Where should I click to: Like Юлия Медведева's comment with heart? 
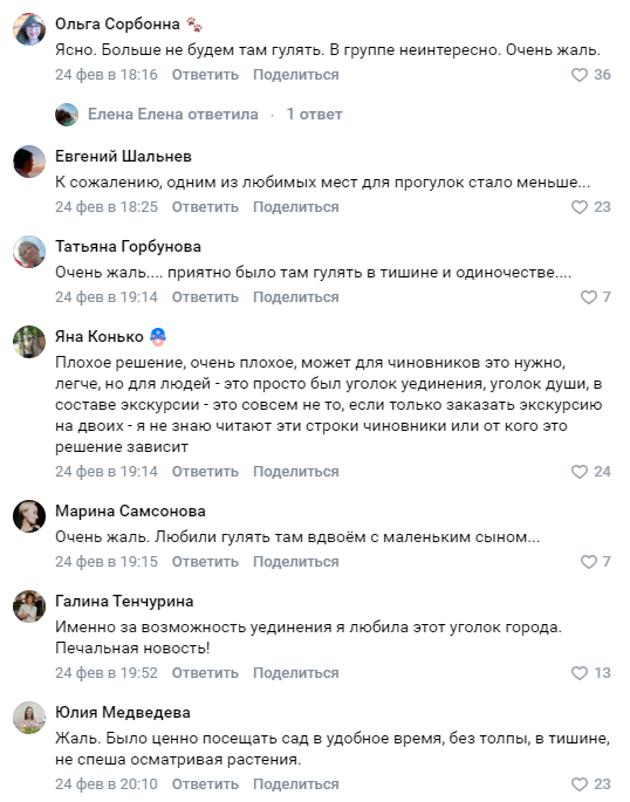tap(579, 785)
